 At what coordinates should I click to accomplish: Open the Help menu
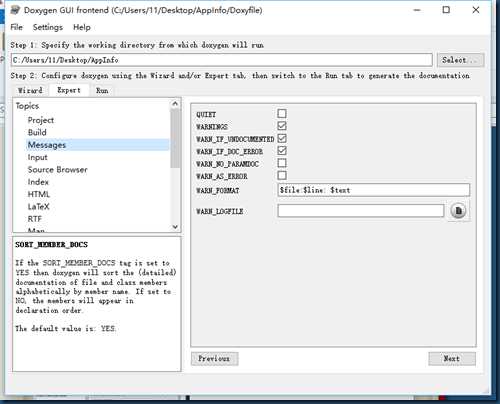coord(82,27)
